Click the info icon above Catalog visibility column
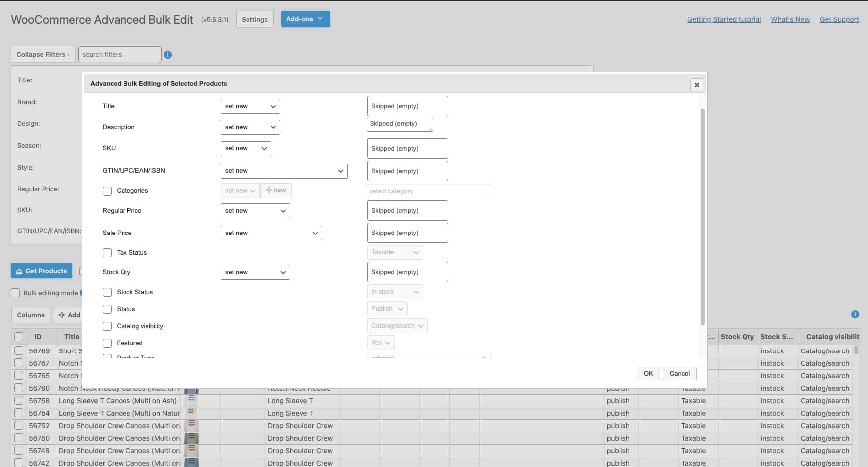This screenshot has width=868, height=467. [855, 314]
